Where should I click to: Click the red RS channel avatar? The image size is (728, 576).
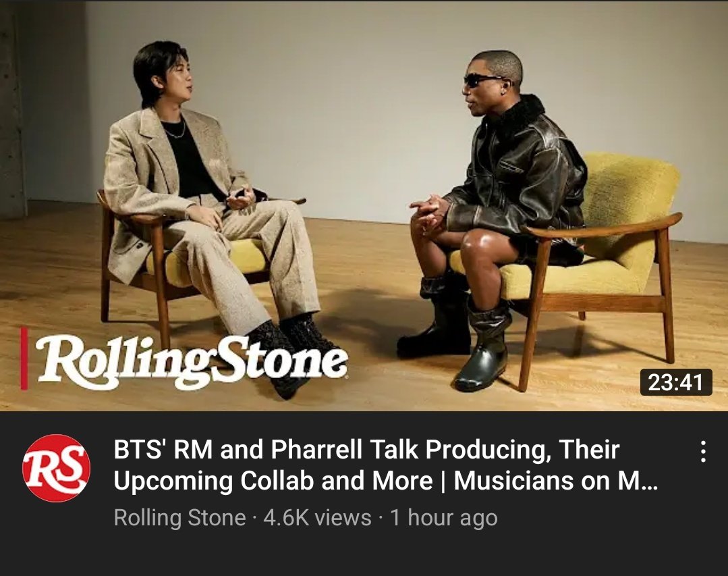56,468
